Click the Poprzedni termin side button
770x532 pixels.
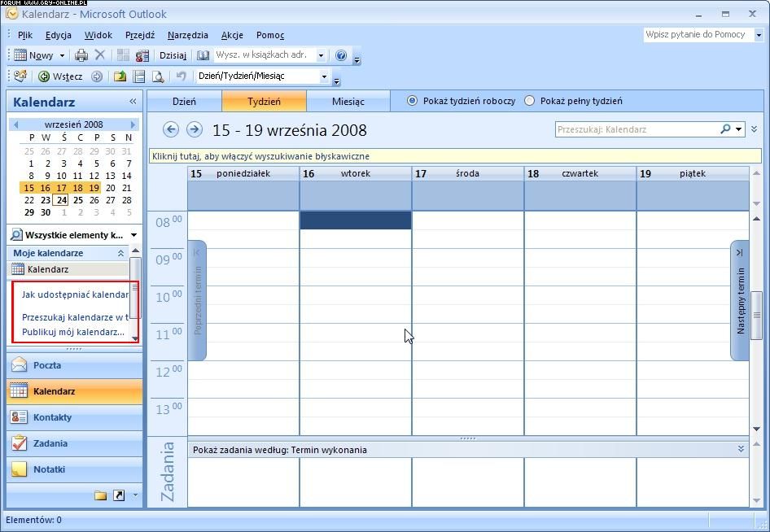(x=198, y=300)
